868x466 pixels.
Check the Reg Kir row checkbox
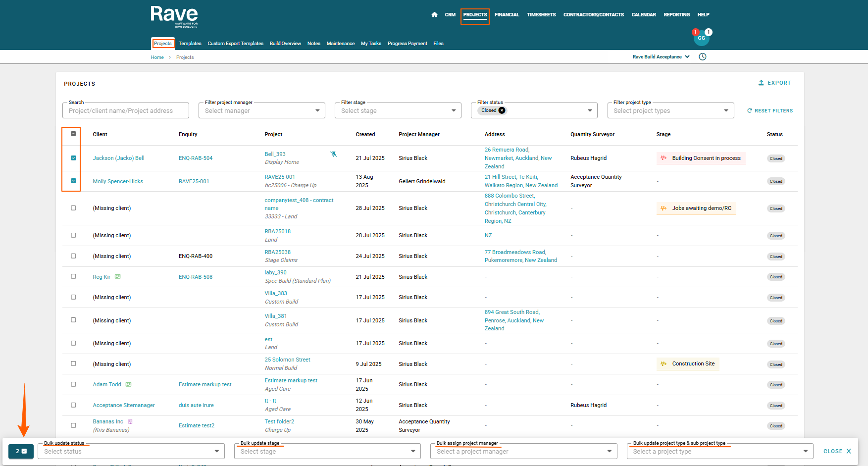[x=73, y=276]
